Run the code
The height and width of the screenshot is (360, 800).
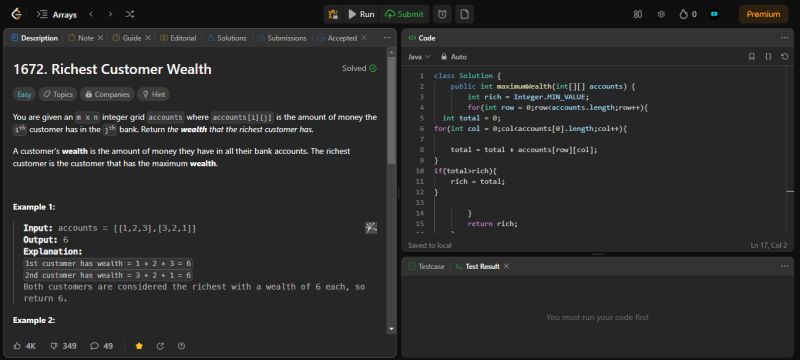click(361, 14)
